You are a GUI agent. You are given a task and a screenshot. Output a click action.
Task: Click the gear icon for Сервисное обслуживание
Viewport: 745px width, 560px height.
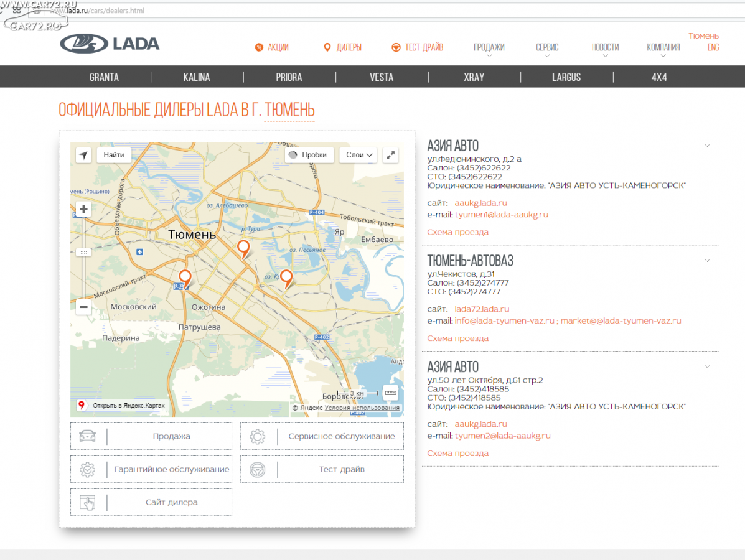258,437
